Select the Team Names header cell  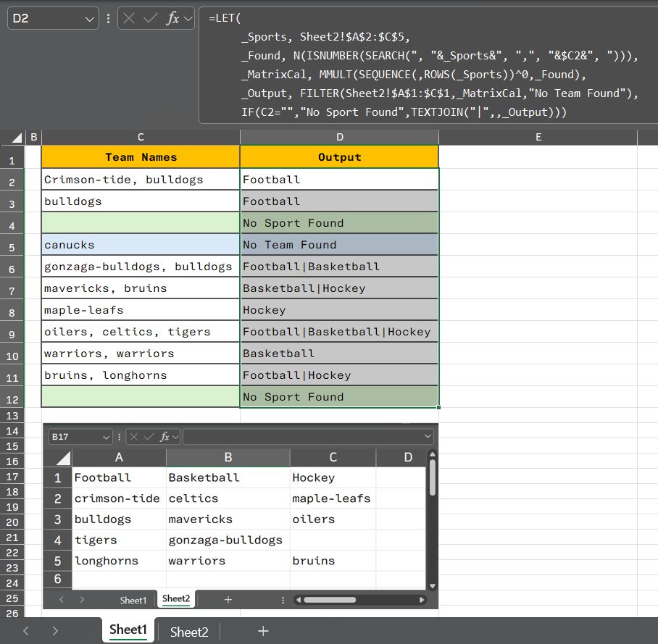tap(141, 157)
